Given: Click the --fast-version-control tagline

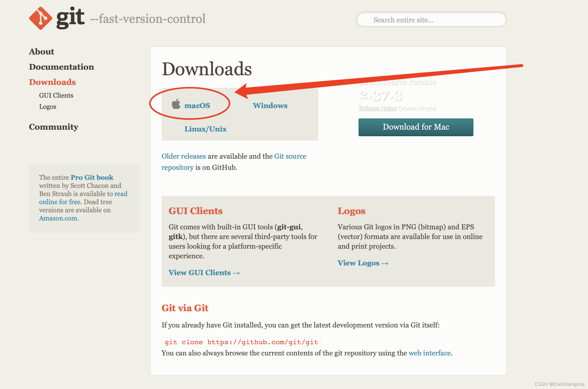Looking at the screenshot, I should 148,19.
